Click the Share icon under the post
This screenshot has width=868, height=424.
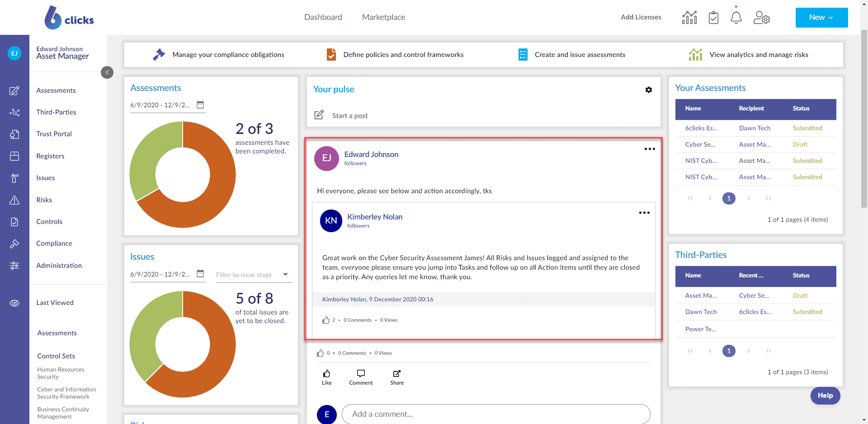point(396,376)
